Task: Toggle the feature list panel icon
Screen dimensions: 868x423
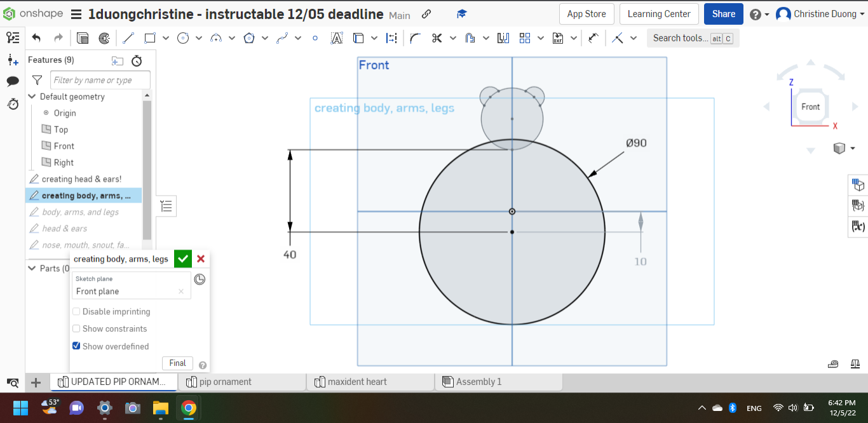Action: point(13,37)
